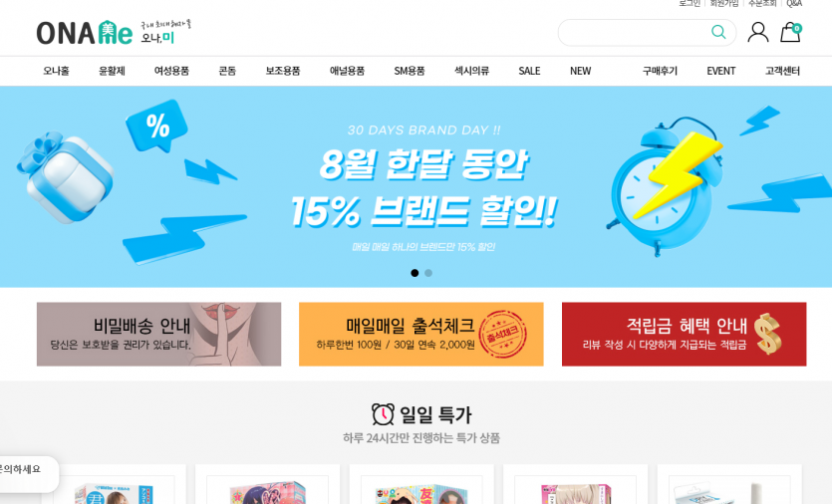832x504 pixels.
Task: Click in the search input field
Action: pyautogui.click(x=634, y=32)
